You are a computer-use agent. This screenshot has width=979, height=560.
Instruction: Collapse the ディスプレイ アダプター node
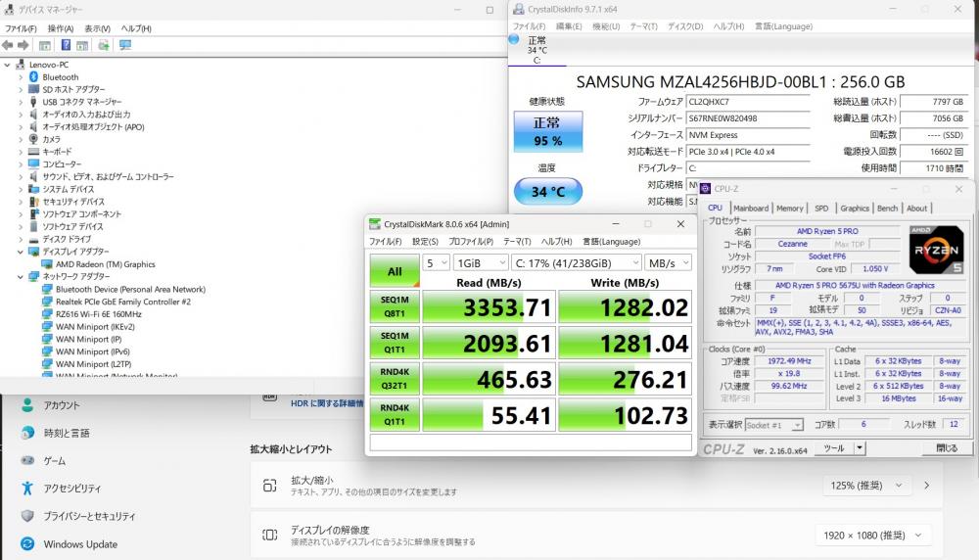tap(20, 252)
